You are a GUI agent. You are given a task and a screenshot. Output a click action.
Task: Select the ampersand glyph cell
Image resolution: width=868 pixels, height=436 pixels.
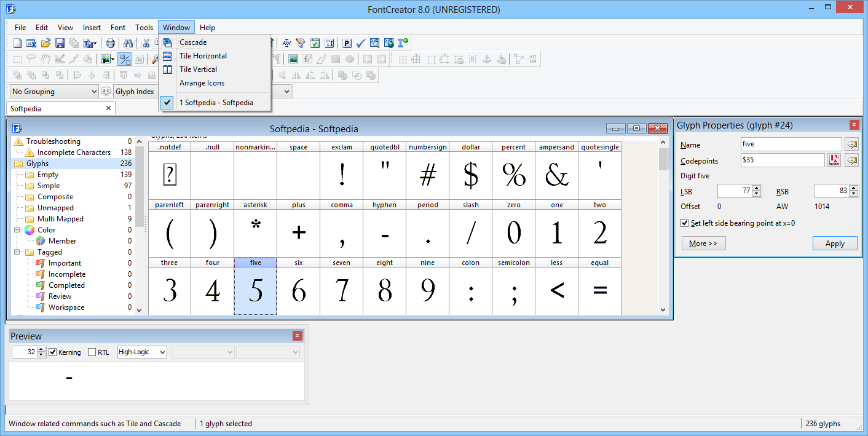pos(556,170)
